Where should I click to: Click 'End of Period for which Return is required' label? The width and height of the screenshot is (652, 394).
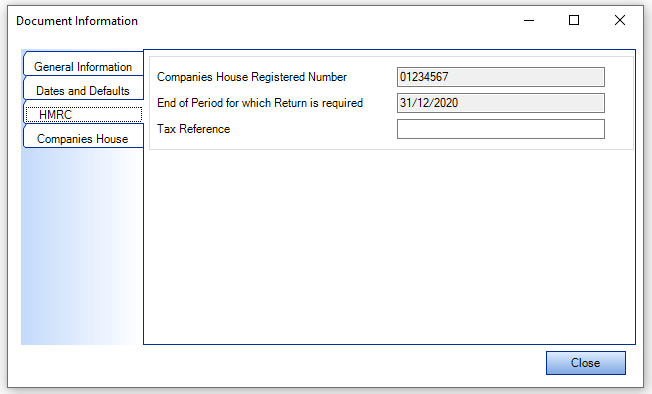[260, 103]
